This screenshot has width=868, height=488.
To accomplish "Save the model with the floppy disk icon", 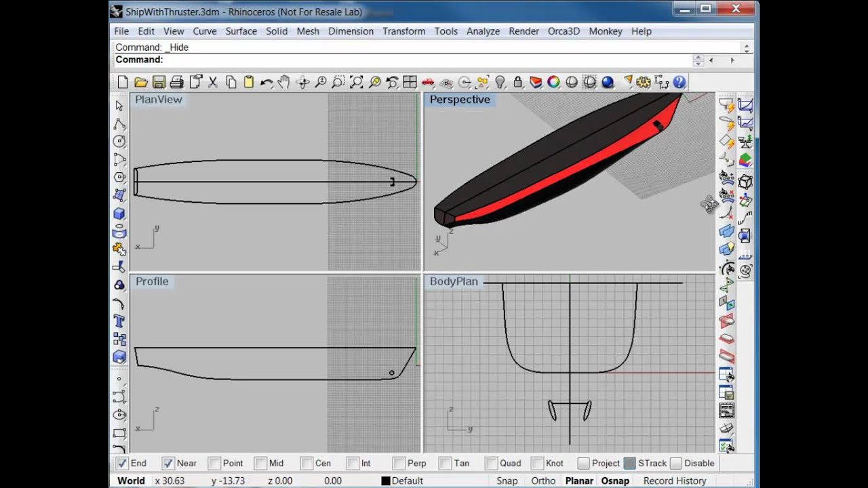I will coord(159,82).
